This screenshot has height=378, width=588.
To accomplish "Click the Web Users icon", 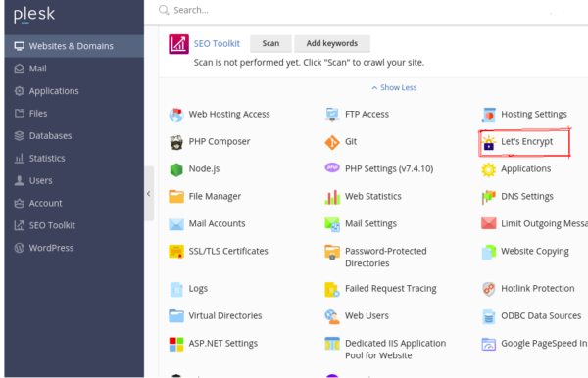I will point(332,316).
